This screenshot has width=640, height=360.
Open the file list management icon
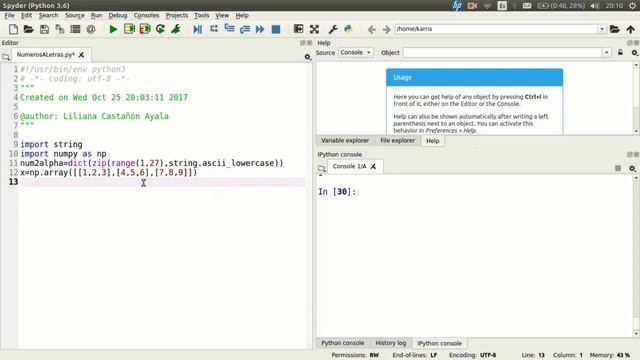[x=75, y=29]
